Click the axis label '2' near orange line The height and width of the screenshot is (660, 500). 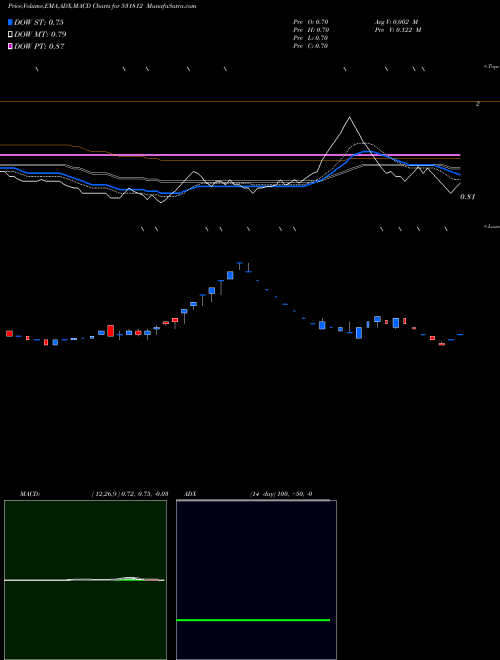477,104
